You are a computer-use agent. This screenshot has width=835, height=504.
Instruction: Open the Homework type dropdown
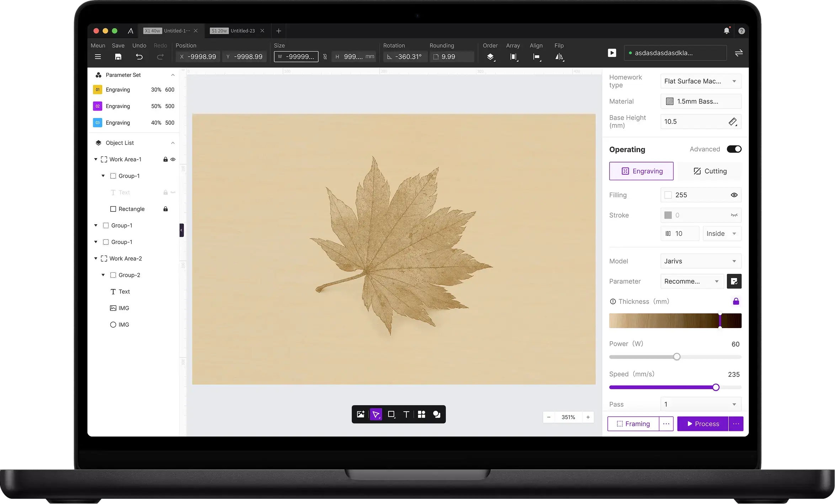[x=701, y=81]
